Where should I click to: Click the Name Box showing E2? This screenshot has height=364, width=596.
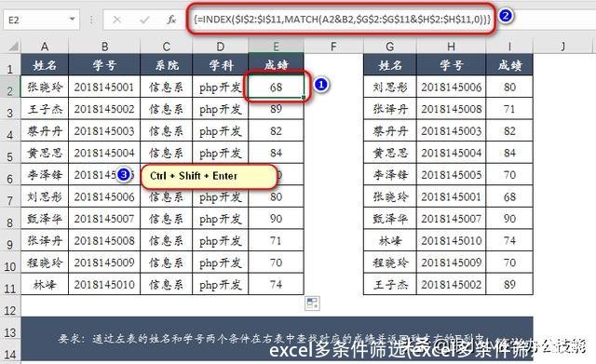point(41,20)
